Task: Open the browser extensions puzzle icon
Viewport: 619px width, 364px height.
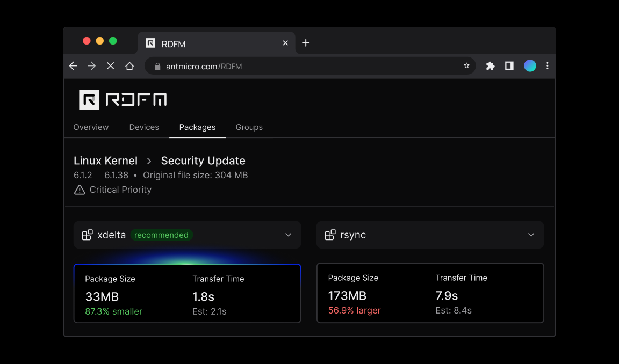Action: 490,66
